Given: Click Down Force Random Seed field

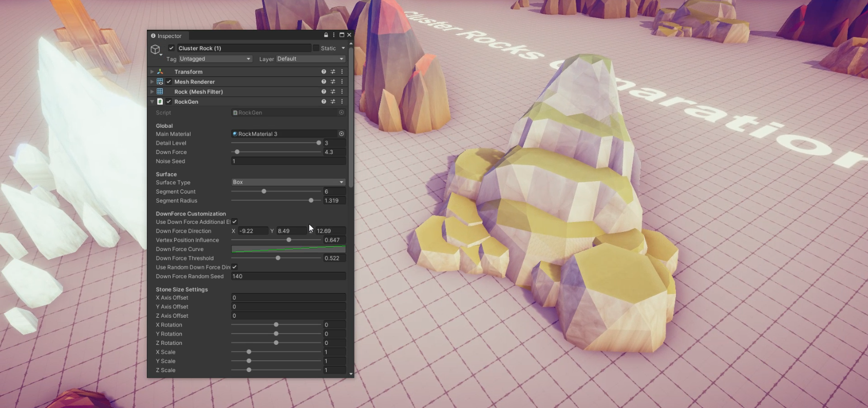Looking at the screenshot, I should pyautogui.click(x=288, y=276).
